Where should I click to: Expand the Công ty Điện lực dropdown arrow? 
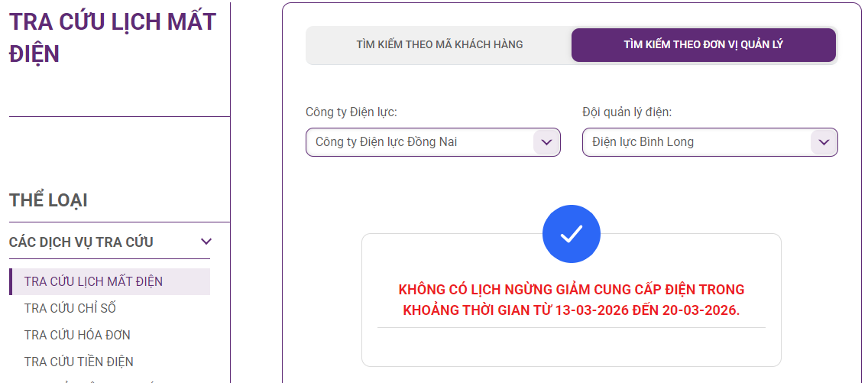point(546,142)
